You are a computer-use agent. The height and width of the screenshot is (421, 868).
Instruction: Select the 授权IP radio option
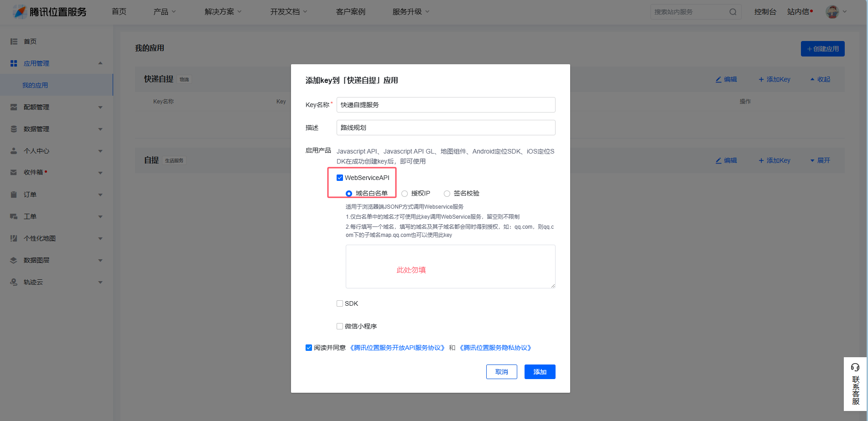click(405, 194)
